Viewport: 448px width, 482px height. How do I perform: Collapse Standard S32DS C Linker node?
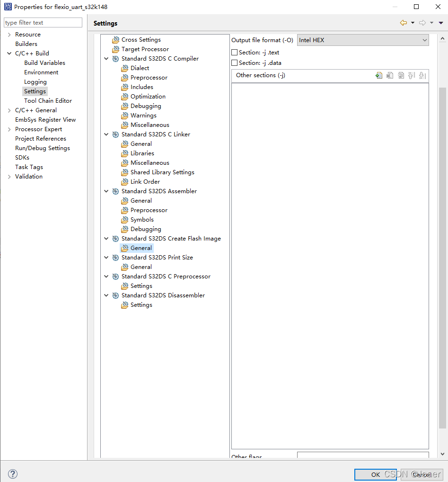(x=106, y=134)
